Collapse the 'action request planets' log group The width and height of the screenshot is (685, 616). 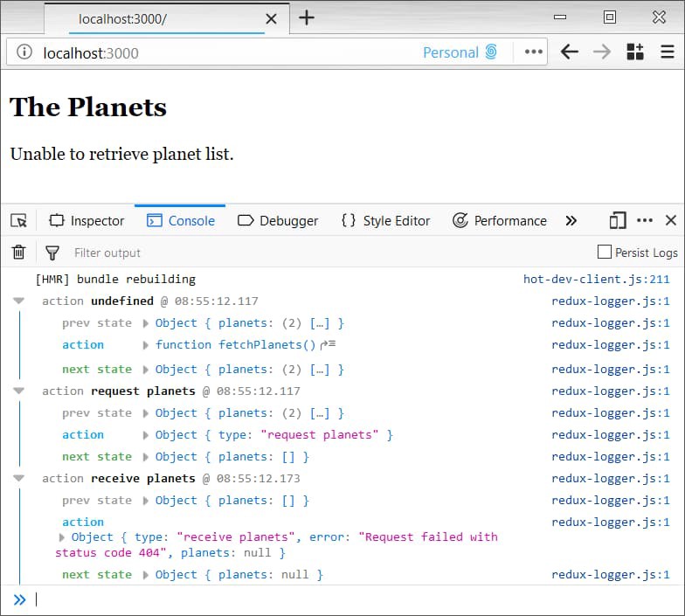(19, 391)
